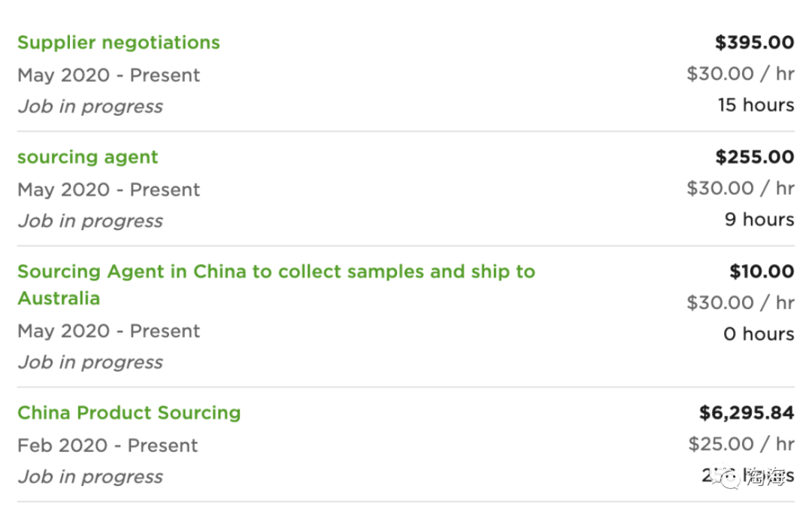Open the Supplier negotiations job link
The width and height of the screenshot is (812, 513).
[x=119, y=42]
